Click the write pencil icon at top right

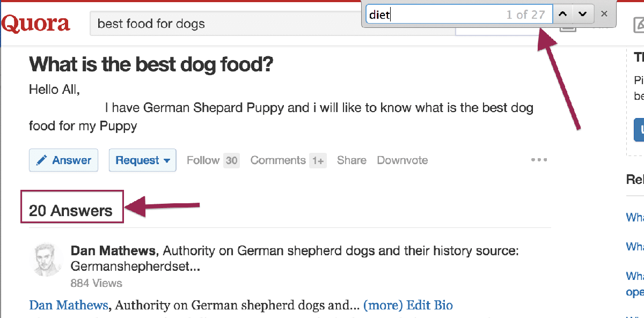point(639,25)
